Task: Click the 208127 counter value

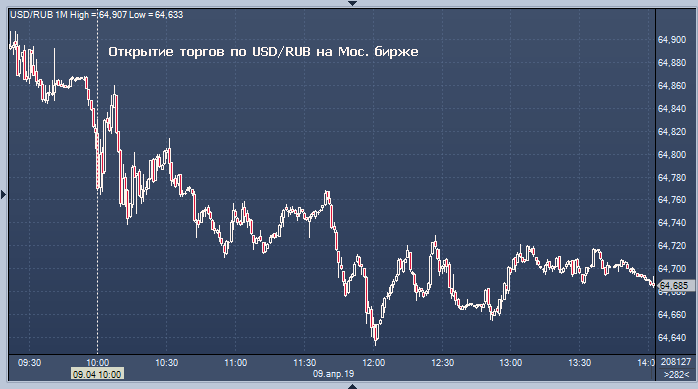Action: coord(676,362)
